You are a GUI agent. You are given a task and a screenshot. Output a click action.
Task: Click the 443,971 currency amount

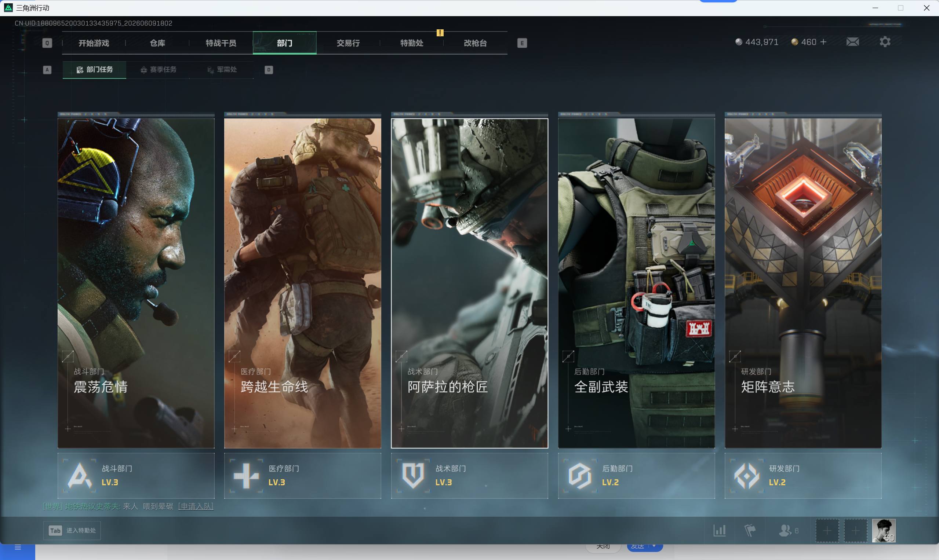pos(762,42)
